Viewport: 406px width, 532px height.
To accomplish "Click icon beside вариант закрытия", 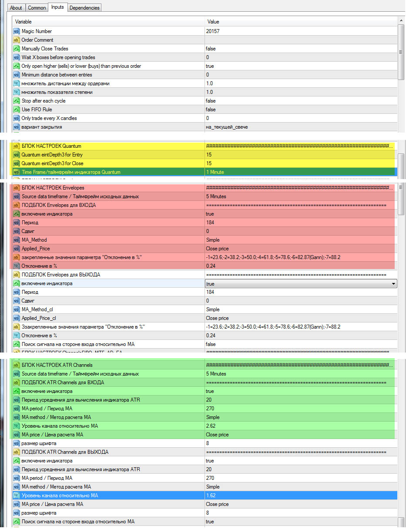I will 17,127.
